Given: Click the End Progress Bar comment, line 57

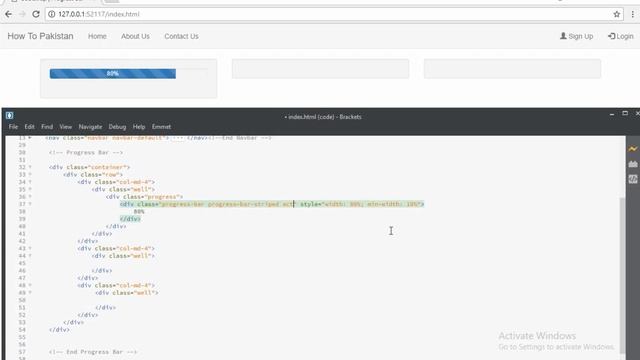Looking at the screenshot, I should [93, 352].
